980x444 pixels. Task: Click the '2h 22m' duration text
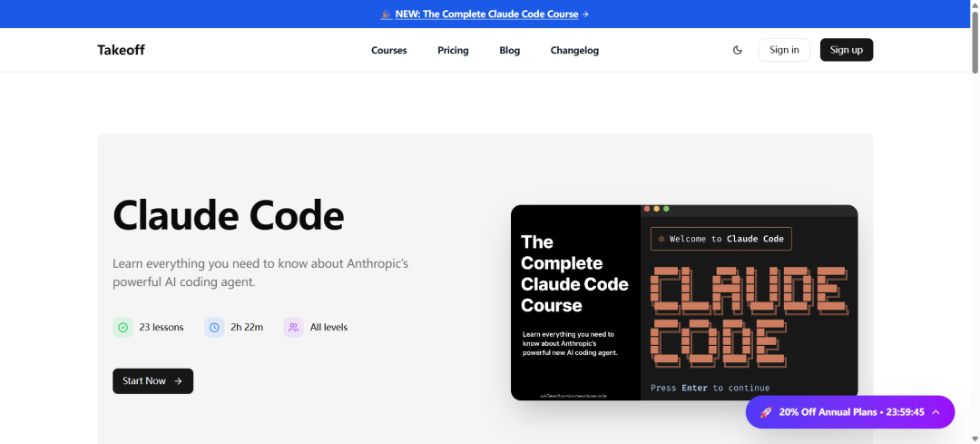point(246,327)
